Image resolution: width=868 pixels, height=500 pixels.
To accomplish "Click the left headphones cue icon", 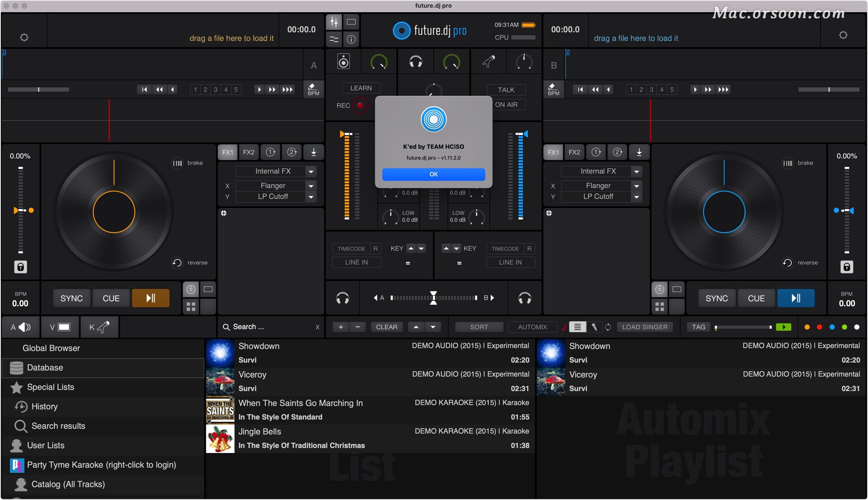I will (x=343, y=298).
